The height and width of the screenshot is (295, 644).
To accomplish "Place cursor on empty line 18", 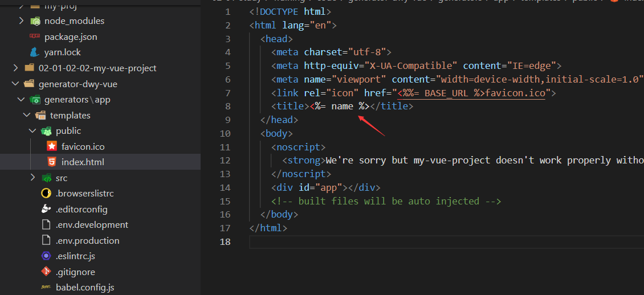I will tap(399, 242).
